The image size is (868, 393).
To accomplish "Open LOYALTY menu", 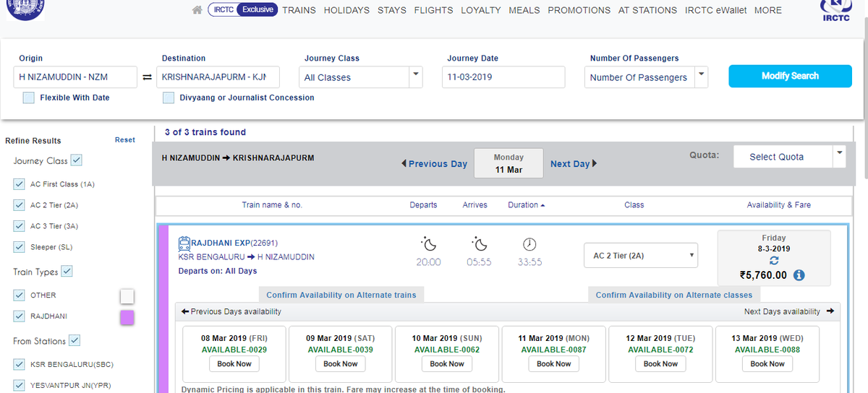I will (481, 10).
